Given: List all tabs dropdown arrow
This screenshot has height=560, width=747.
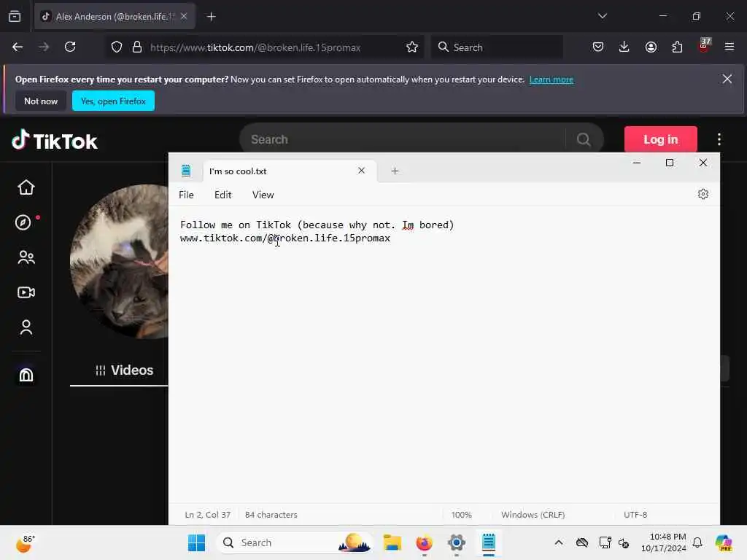Looking at the screenshot, I should click(603, 16).
